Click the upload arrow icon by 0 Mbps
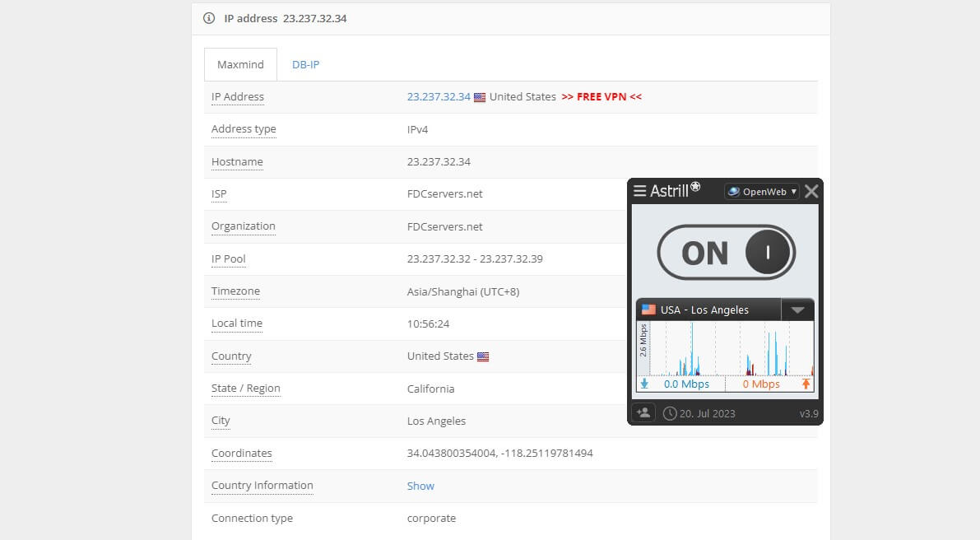 tap(806, 384)
